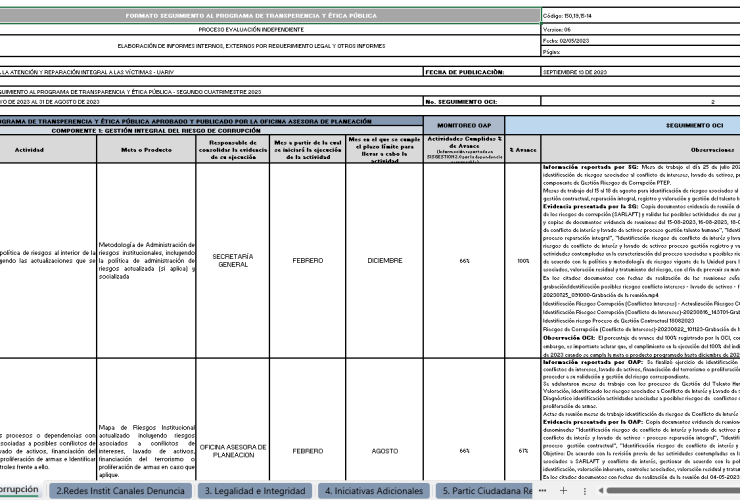This screenshot has width=740, height=500.
Task: Click the horizontal scrollbar left arrow
Action: coord(600,491)
